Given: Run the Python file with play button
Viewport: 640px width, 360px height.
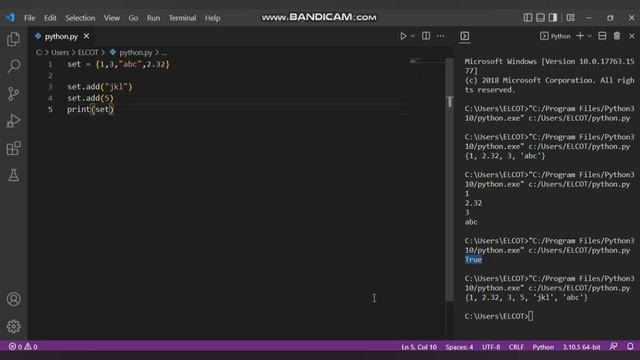Looking at the screenshot, I should [x=403, y=36].
